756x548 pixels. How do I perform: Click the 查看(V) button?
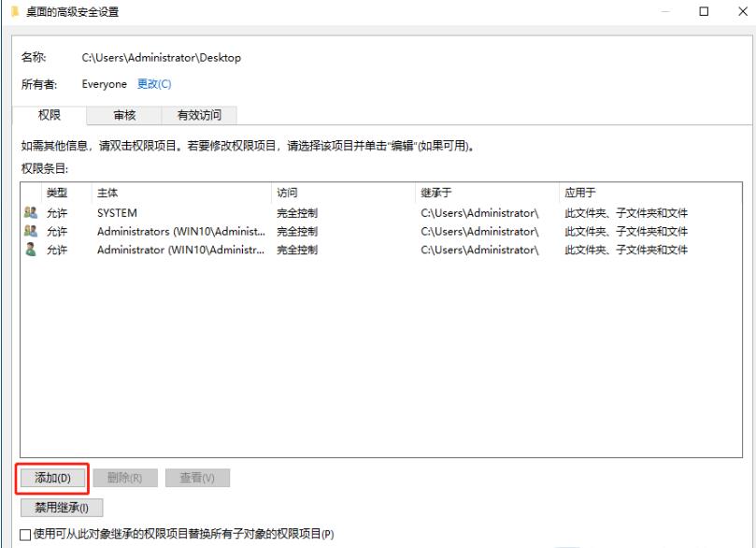198,478
